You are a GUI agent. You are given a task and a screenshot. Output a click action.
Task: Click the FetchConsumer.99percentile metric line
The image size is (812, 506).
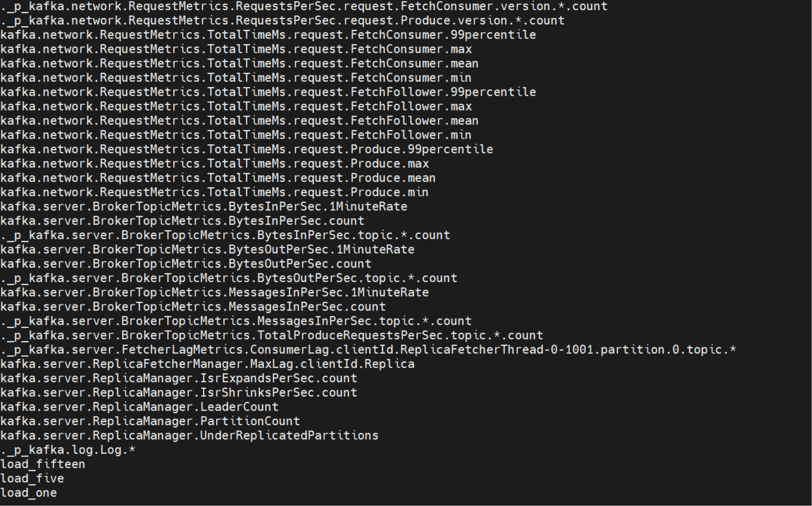pos(268,35)
